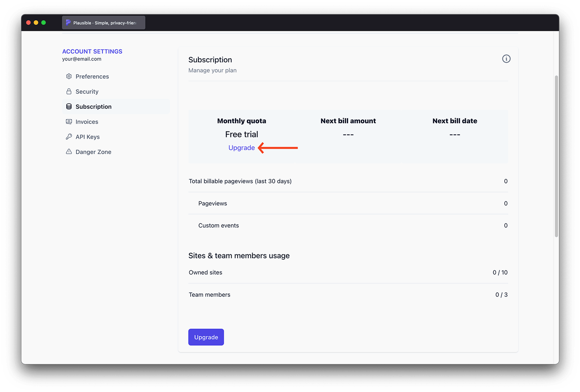The height and width of the screenshot is (392, 580).
Task: Open the Invoices section
Action: [x=87, y=121]
